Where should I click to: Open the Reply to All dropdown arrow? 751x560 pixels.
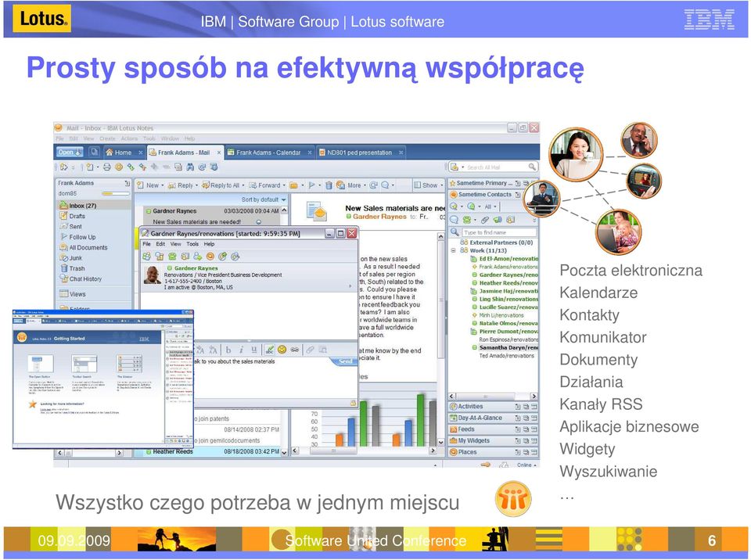click(243, 185)
